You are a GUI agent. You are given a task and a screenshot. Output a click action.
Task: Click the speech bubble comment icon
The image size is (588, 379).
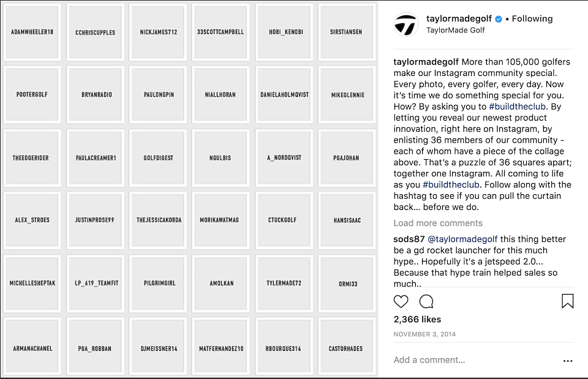(x=426, y=301)
